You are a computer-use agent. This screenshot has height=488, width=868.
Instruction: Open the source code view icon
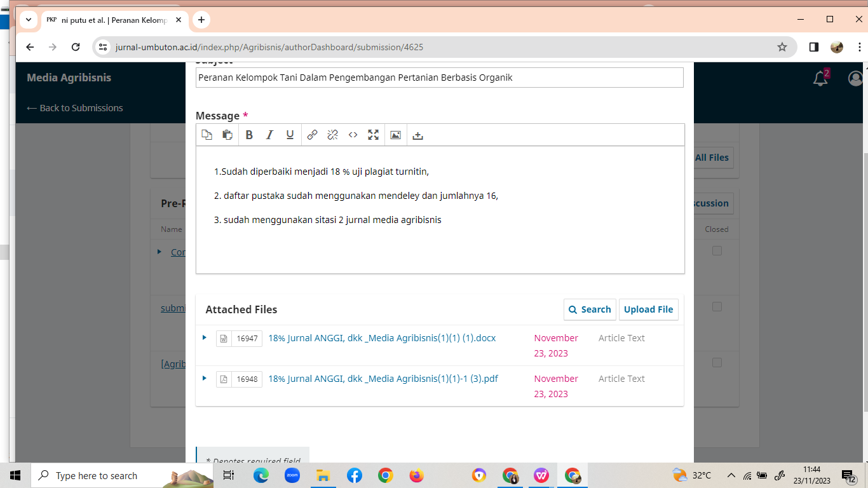coord(353,135)
